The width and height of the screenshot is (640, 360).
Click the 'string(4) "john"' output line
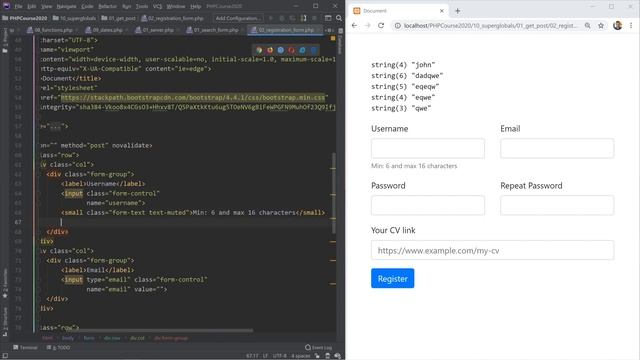[x=403, y=64]
